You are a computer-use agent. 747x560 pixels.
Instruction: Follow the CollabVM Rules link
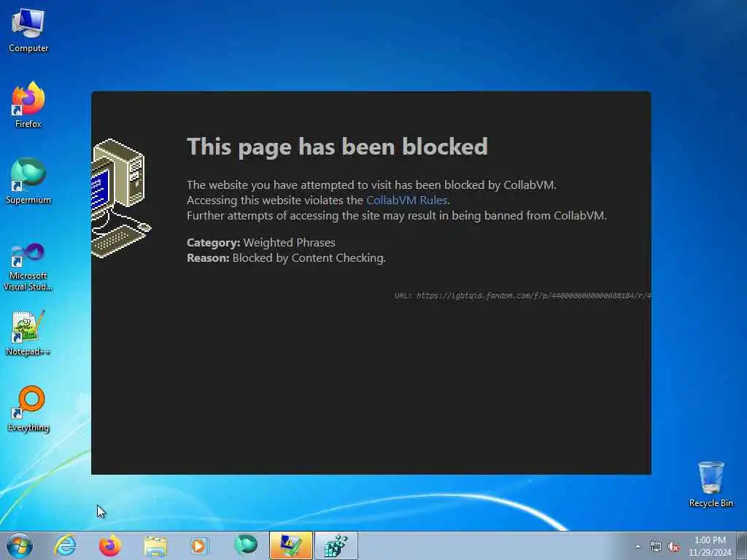(x=406, y=200)
